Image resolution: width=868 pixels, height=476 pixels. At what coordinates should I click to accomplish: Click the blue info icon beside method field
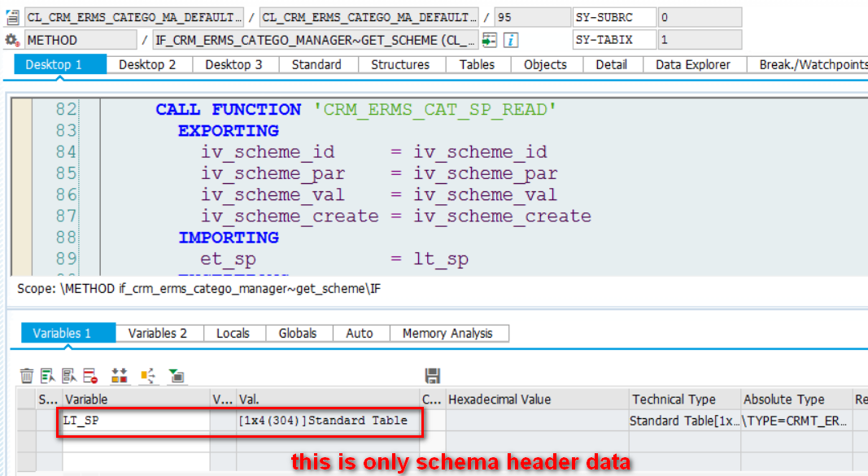pyautogui.click(x=511, y=40)
